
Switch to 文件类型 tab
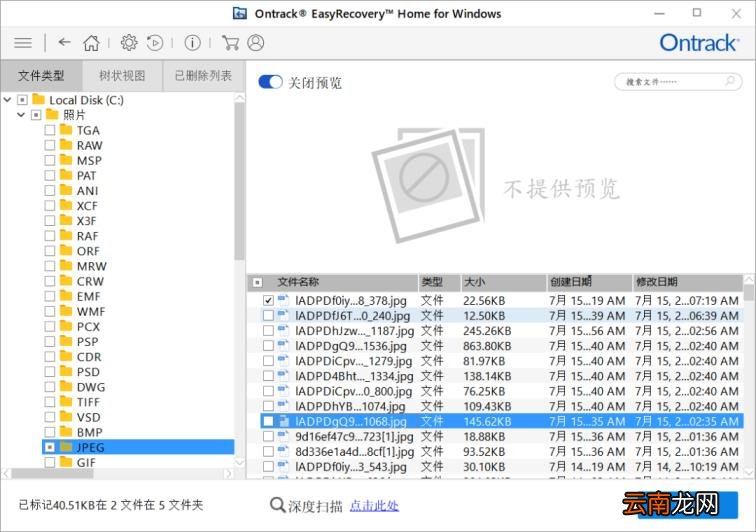pos(41,76)
